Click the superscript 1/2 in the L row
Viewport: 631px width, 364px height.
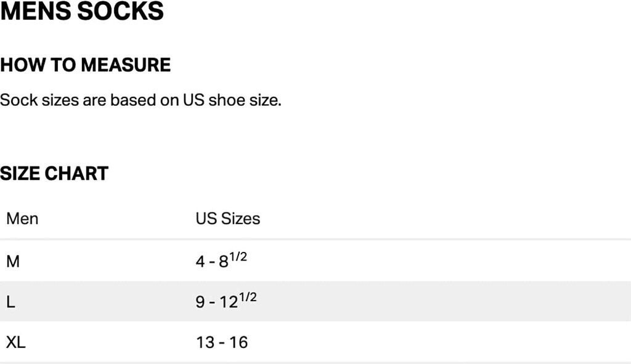coord(248,297)
